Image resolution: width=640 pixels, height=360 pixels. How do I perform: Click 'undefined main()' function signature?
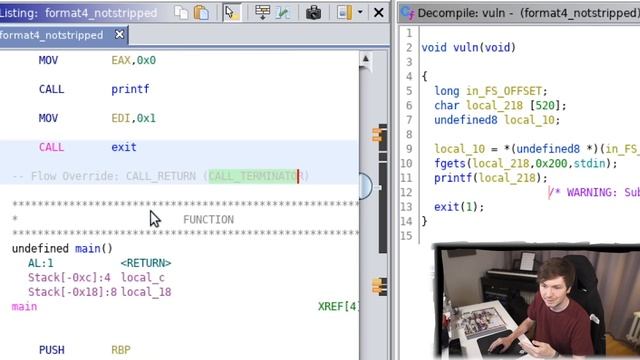click(x=62, y=249)
